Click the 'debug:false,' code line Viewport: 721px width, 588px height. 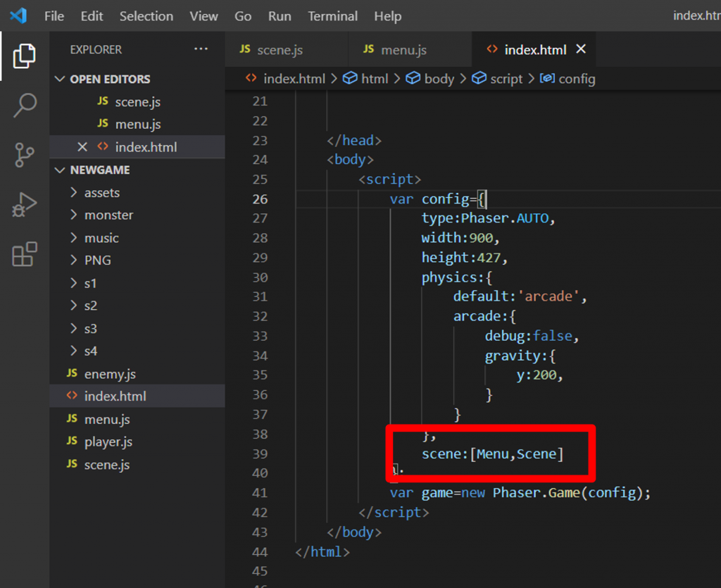click(532, 336)
